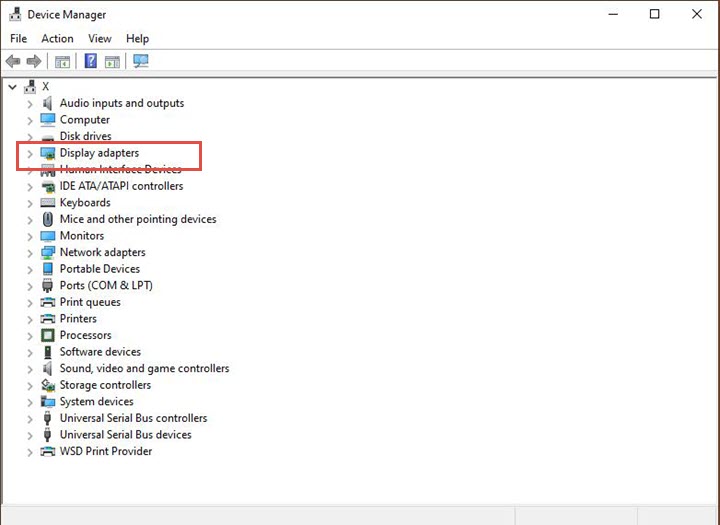The height and width of the screenshot is (525, 720).
Task: Click the Print queues printer icon
Action: [48, 302]
